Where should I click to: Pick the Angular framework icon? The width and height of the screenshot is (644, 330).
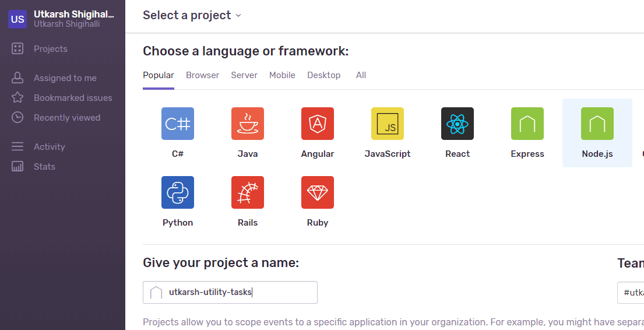(318, 124)
